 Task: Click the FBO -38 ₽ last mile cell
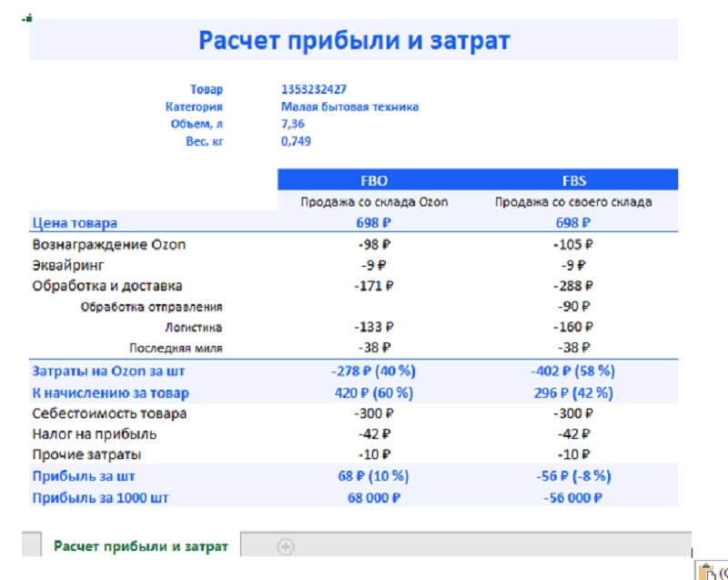374,348
